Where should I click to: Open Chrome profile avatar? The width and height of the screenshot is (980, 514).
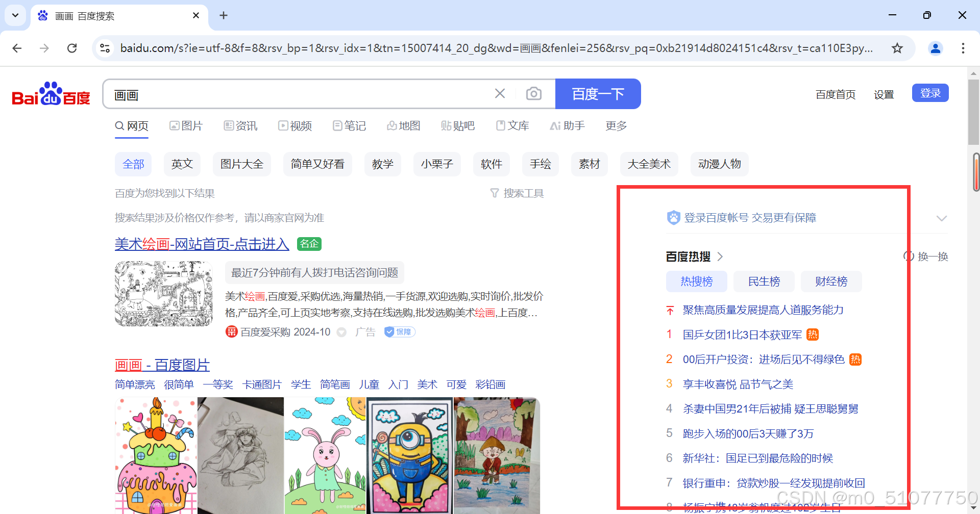tap(936, 48)
